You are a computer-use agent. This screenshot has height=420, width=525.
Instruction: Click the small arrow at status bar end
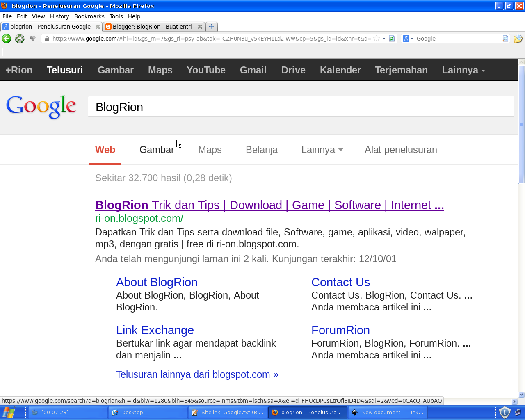515,402
